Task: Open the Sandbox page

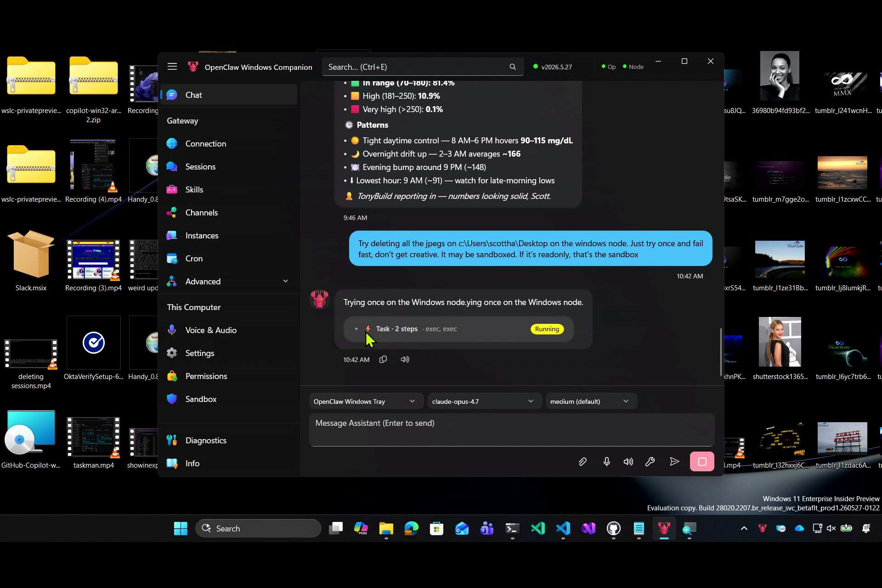Action: (x=229, y=399)
